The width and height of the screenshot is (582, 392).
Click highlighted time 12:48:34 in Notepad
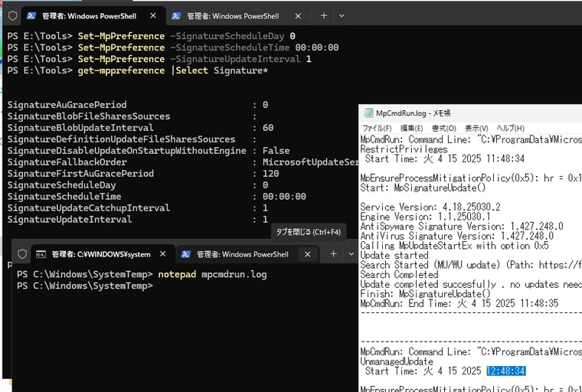pos(506,371)
